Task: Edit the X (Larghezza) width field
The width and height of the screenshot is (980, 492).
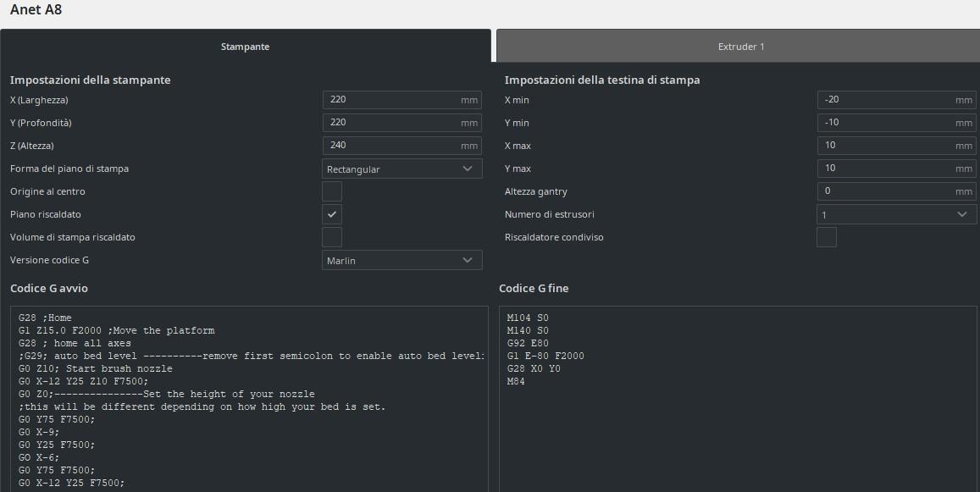Action: (401, 100)
